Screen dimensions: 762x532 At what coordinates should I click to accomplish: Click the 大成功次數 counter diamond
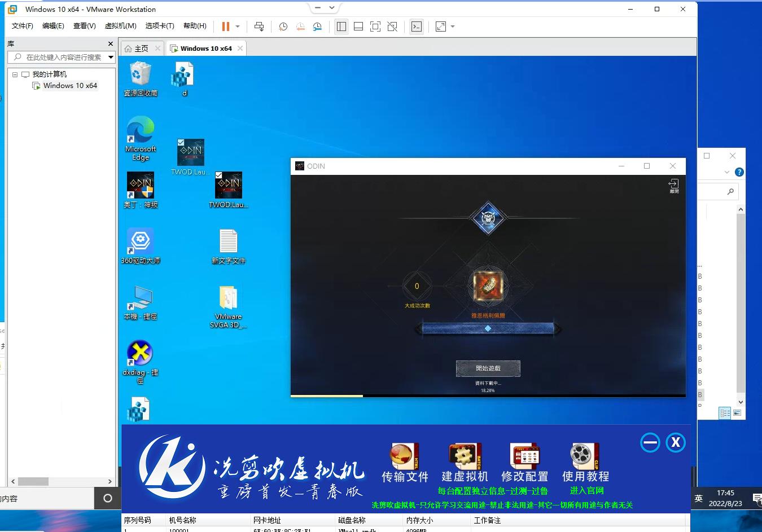(x=417, y=287)
